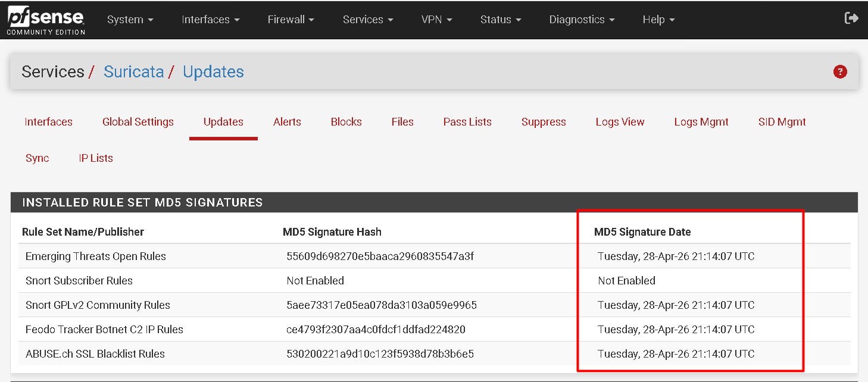Expand the VPN menu
868x382 pixels.
[x=436, y=19]
